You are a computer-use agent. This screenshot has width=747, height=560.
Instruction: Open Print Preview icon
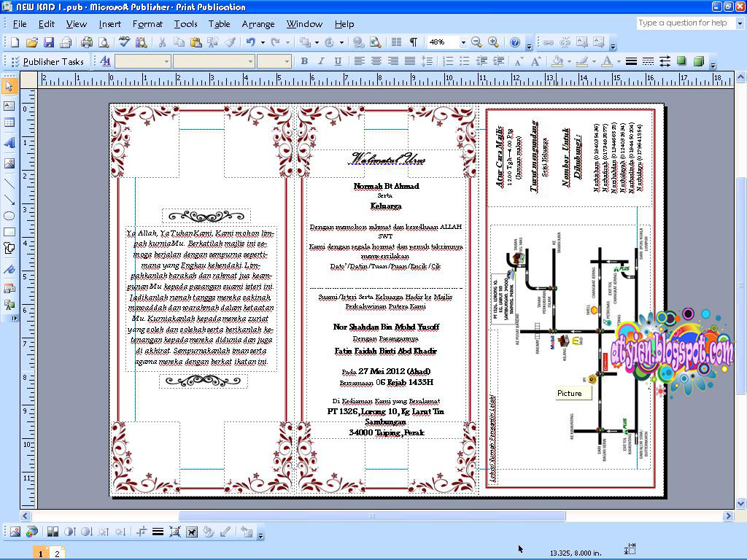104,42
